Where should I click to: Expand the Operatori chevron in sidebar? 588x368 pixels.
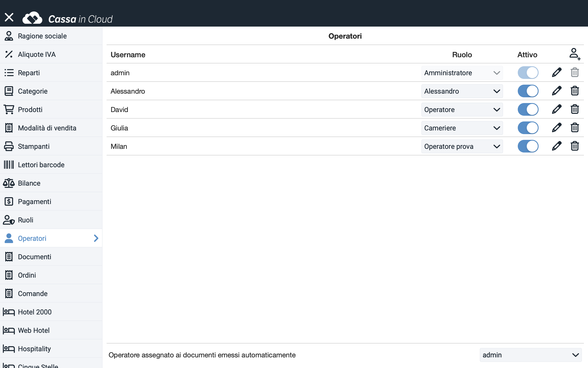96,238
